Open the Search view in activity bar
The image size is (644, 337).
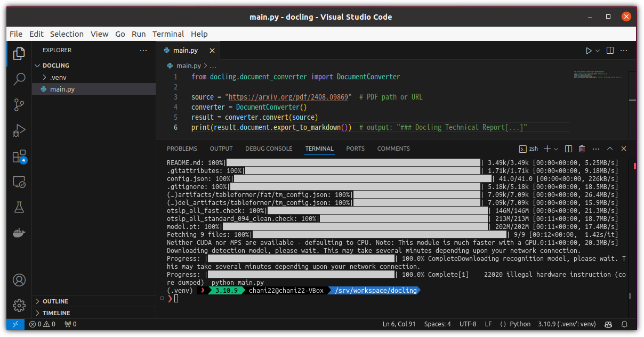click(x=19, y=79)
